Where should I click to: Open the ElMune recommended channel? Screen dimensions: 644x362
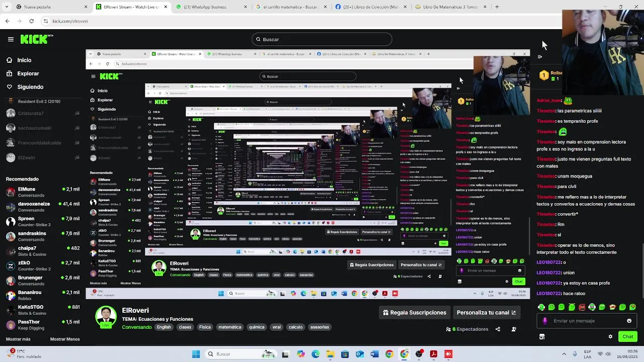[x=42, y=192]
